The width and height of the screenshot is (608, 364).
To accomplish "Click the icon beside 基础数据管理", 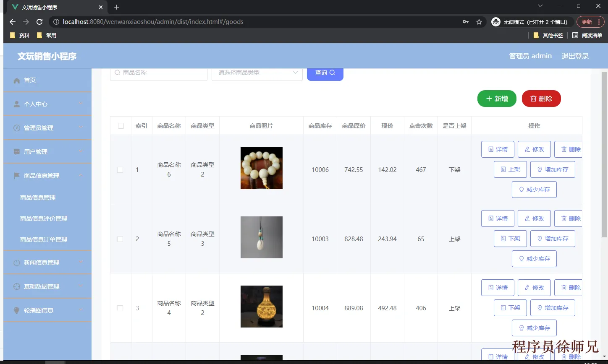I will (x=17, y=287).
